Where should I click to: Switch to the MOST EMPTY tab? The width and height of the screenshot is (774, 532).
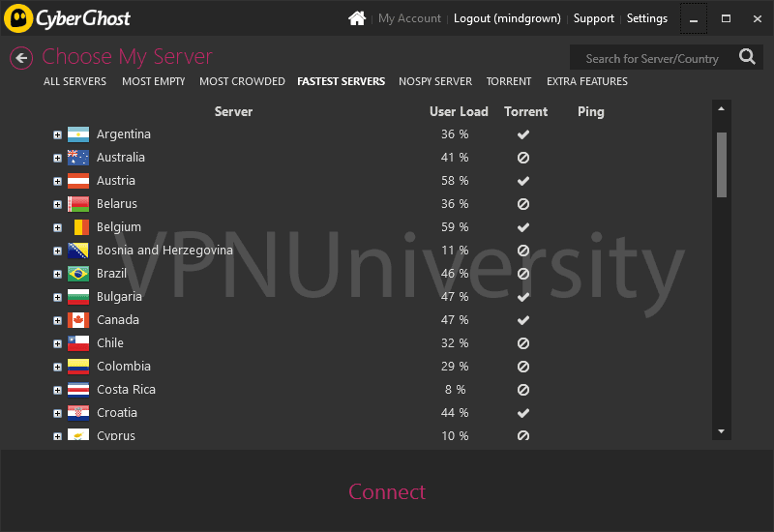pyautogui.click(x=154, y=81)
